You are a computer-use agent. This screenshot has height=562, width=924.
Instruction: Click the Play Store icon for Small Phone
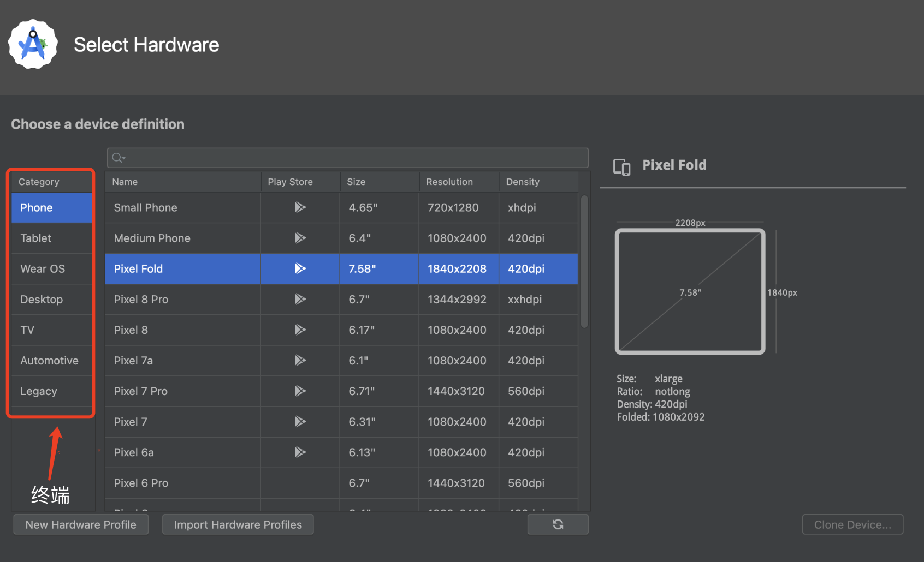click(300, 207)
